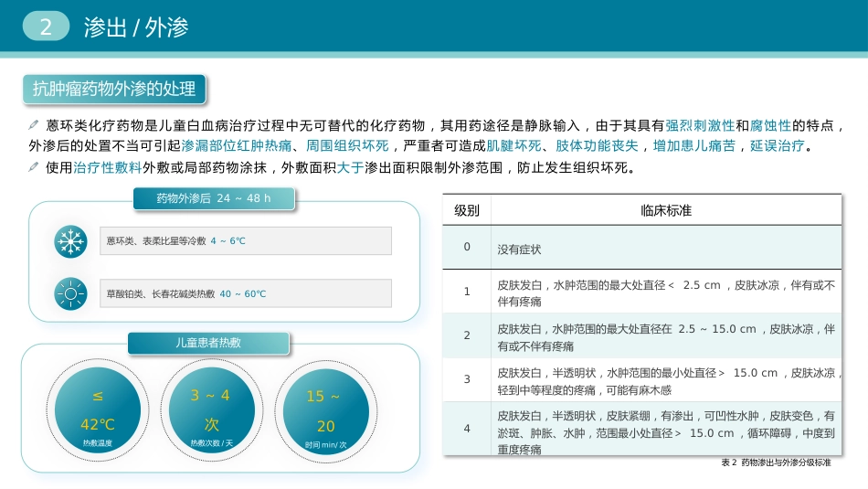The height and width of the screenshot is (489, 868).
Task: Select the 抗肿瘤药物外渗的处理 heading box
Action: pos(114,89)
